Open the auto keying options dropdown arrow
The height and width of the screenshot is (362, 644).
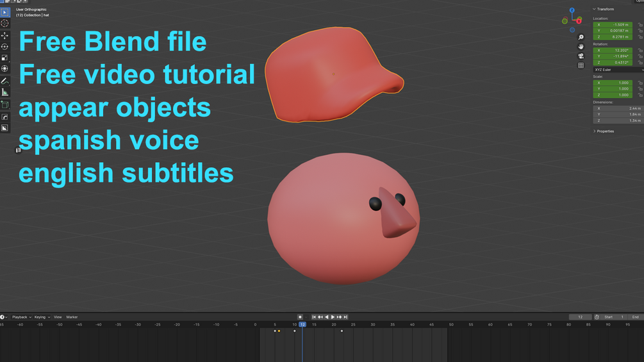pyautogui.click(x=306, y=317)
